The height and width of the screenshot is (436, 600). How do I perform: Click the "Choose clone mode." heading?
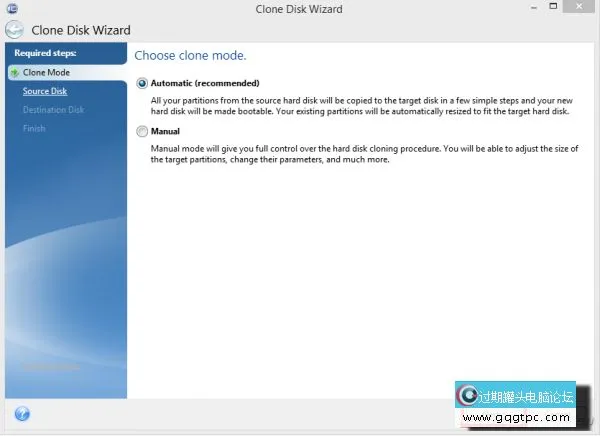click(190, 55)
